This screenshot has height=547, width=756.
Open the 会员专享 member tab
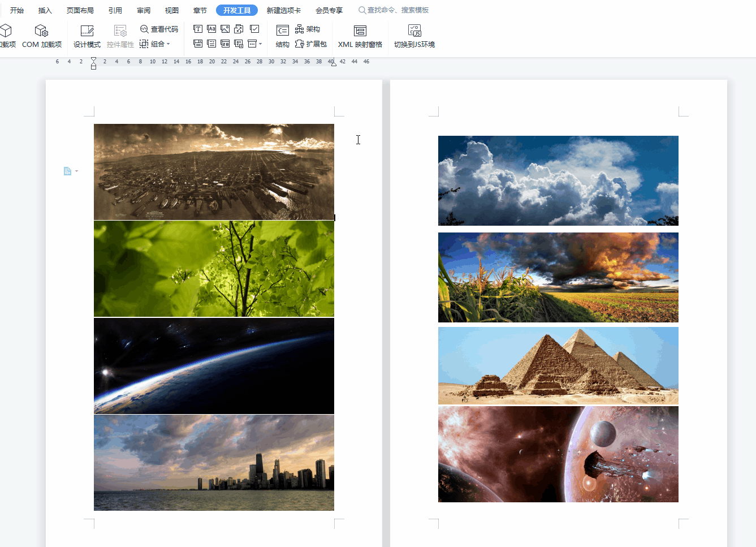coord(329,10)
